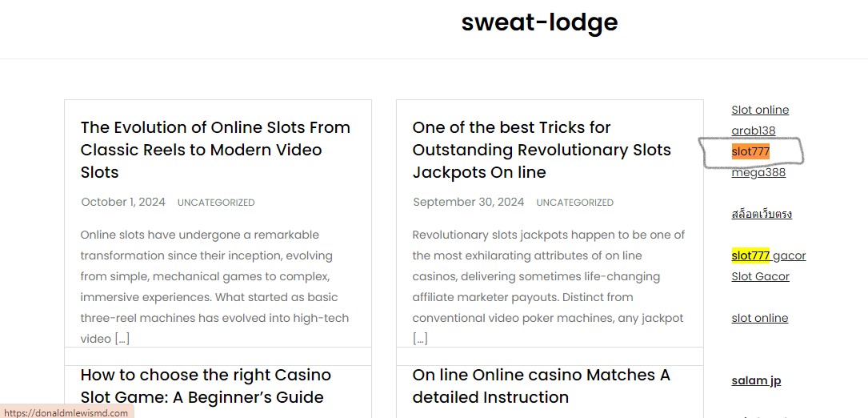The height and width of the screenshot is (418, 868).
Task: Open the Online casino Matches detailed Instruction post
Action: coord(541,386)
